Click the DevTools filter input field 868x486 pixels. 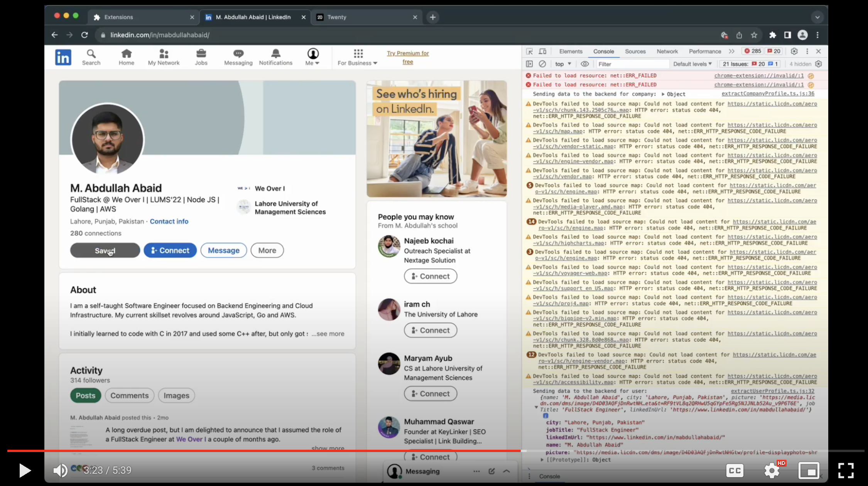pos(632,64)
